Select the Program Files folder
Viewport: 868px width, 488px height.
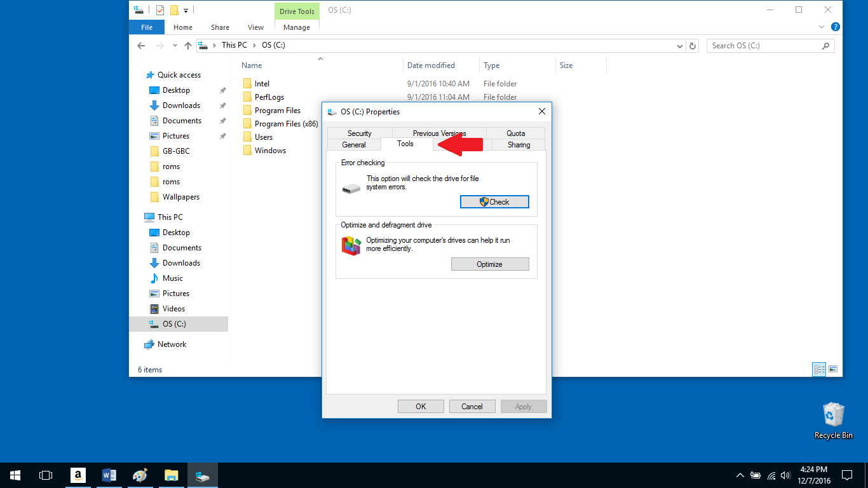pyautogui.click(x=278, y=111)
